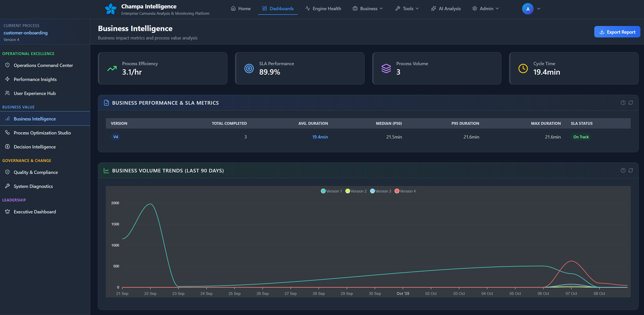Click the Process Volume layers icon
The height and width of the screenshot is (315, 644).
386,69
